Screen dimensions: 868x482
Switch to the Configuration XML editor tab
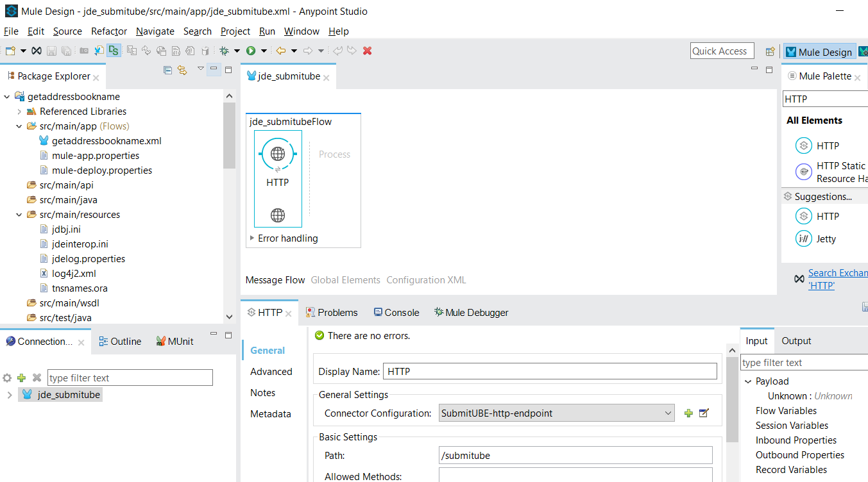(426, 280)
